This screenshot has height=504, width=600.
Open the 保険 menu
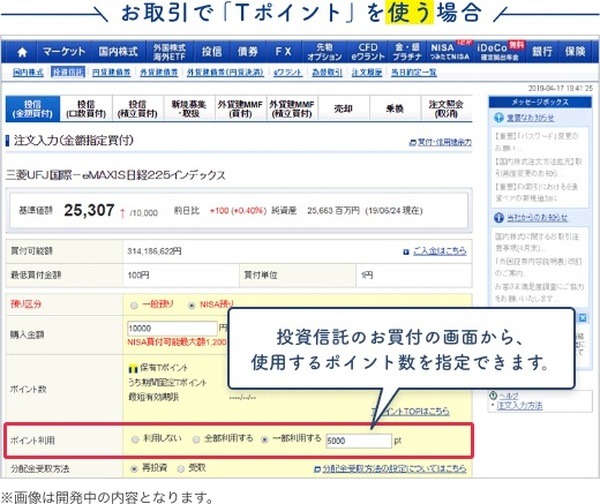pyautogui.click(x=575, y=52)
